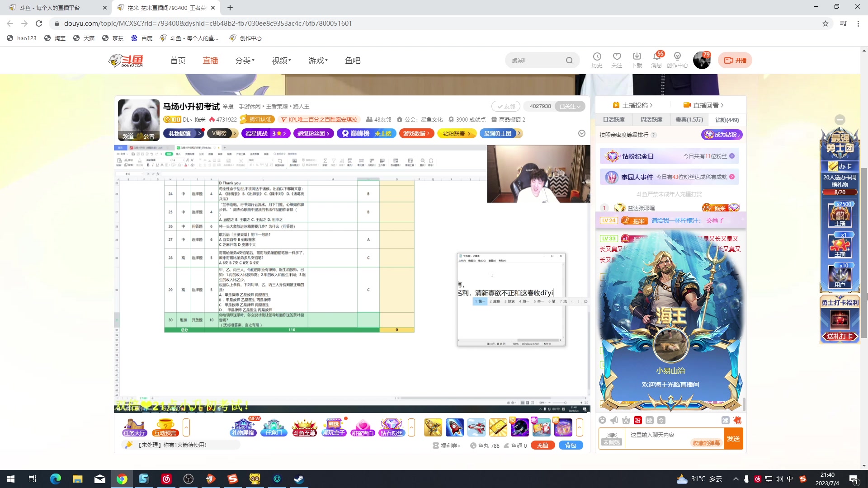
Task: Click the 举报 report link
Action: coord(228,107)
